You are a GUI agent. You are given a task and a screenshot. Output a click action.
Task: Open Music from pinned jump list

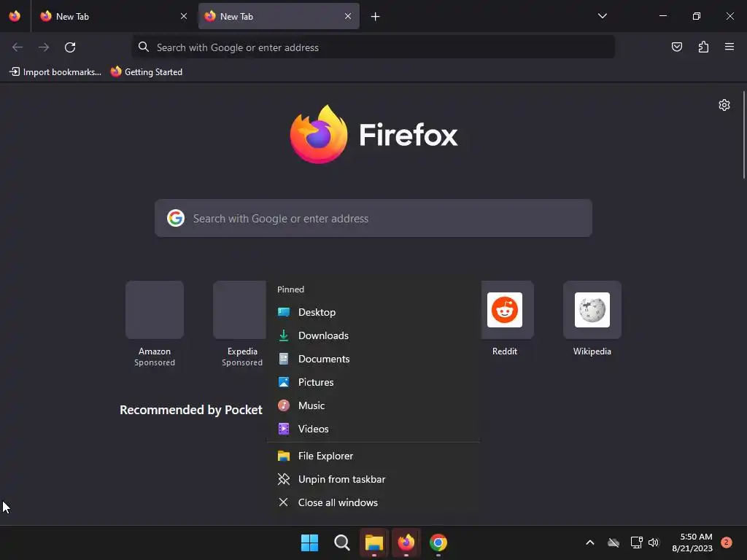tap(373, 405)
